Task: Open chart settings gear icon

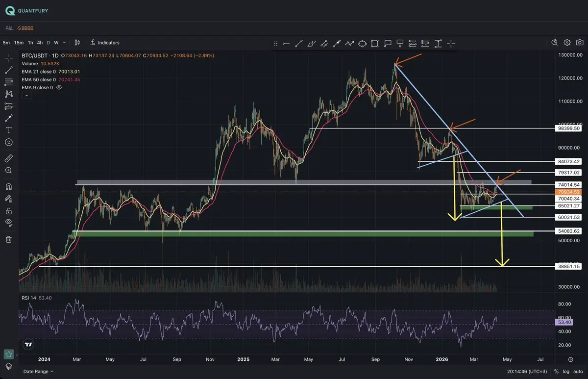Action: click(x=567, y=43)
